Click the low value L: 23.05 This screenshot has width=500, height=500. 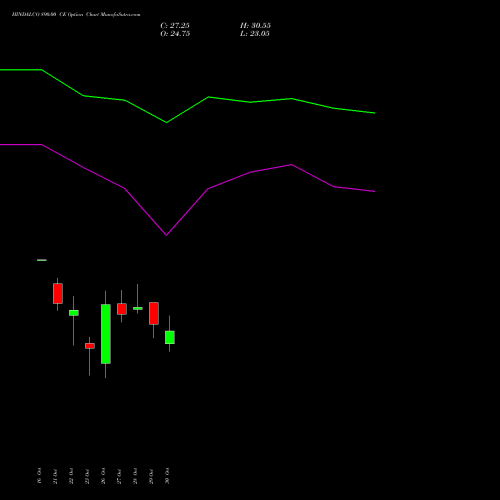point(255,34)
